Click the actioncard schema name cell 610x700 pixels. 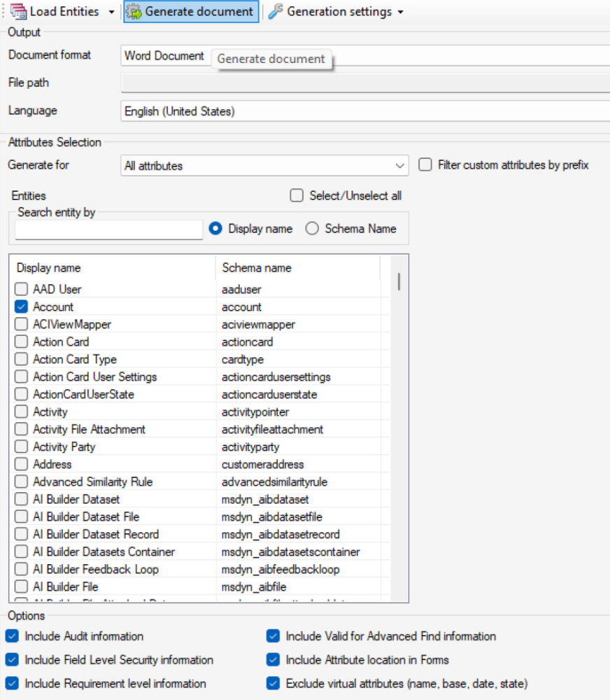(x=247, y=342)
